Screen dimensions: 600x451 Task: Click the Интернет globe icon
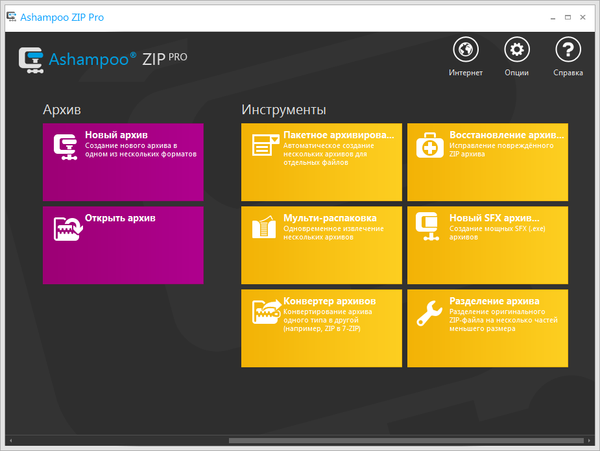pyautogui.click(x=466, y=51)
